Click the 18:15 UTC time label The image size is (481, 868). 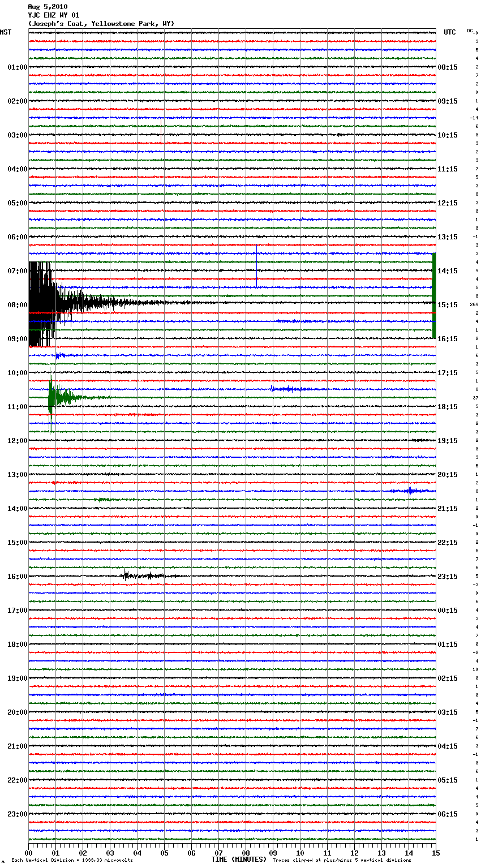point(448,407)
